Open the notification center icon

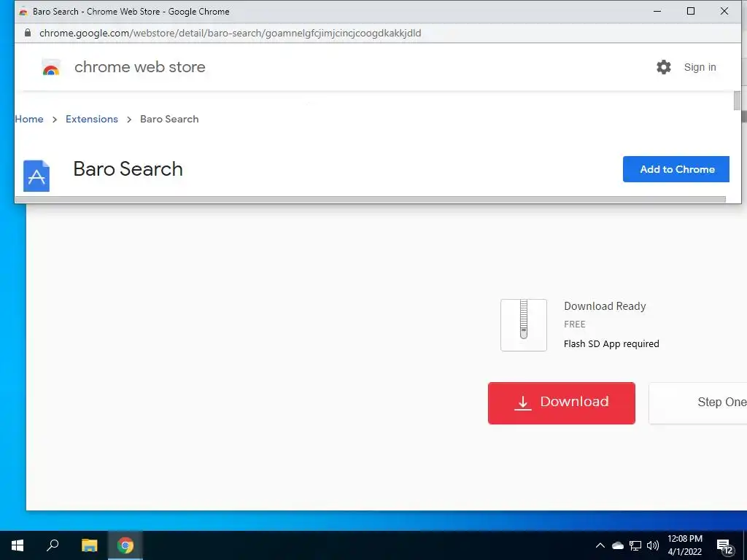(x=724, y=546)
